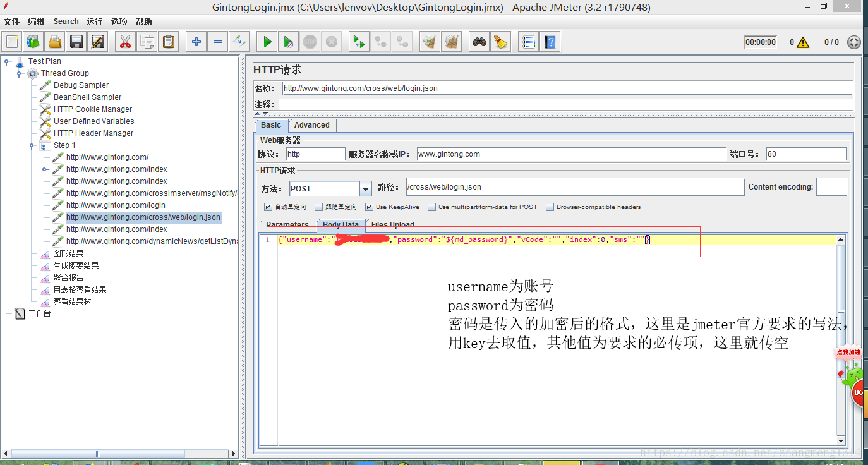The height and width of the screenshot is (465, 868).
Task: Toggle the 自动重定向 checkbox
Action: (268, 207)
